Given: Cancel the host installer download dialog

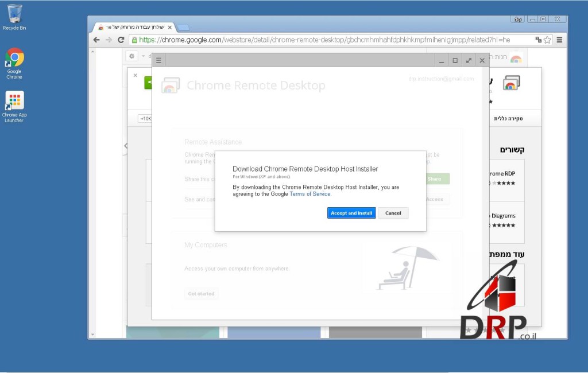Looking at the screenshot, I should 393,213.
